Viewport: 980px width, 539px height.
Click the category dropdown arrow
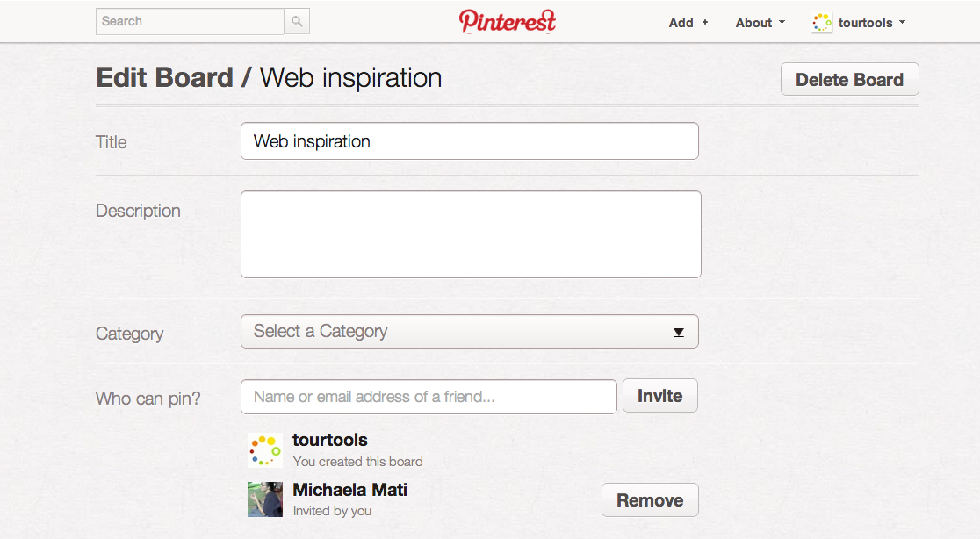point(678,333)
